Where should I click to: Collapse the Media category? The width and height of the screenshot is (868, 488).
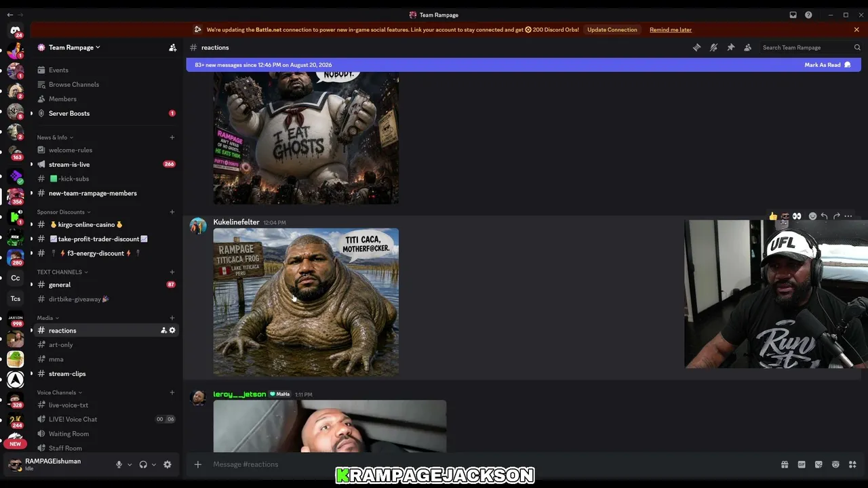(x=47, y=318)
